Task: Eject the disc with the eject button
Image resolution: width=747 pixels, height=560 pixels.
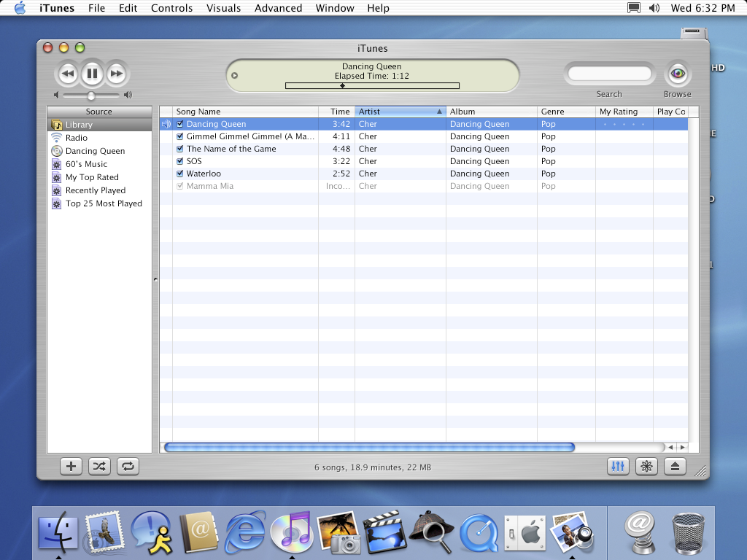Action: pos(675,466)
